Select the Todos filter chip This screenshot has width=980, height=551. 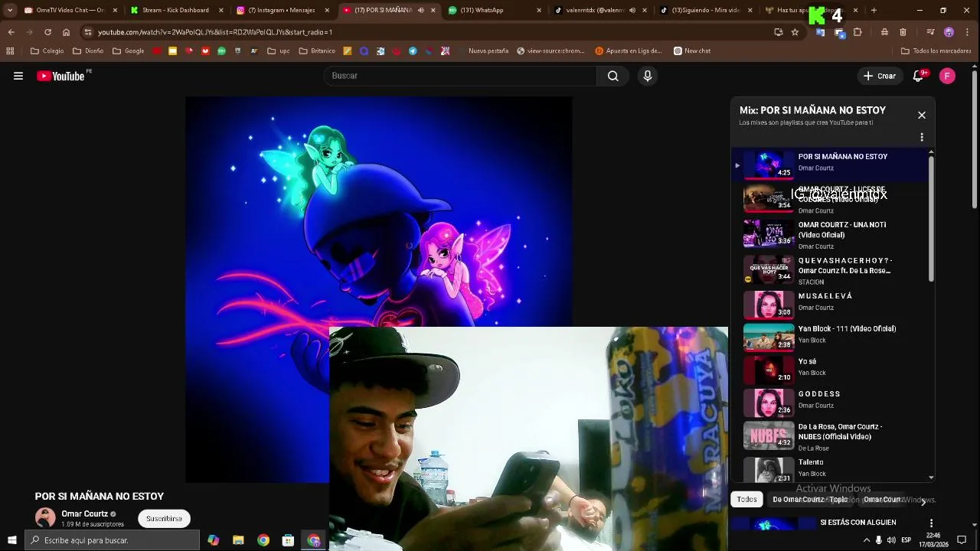coord(746,500)
